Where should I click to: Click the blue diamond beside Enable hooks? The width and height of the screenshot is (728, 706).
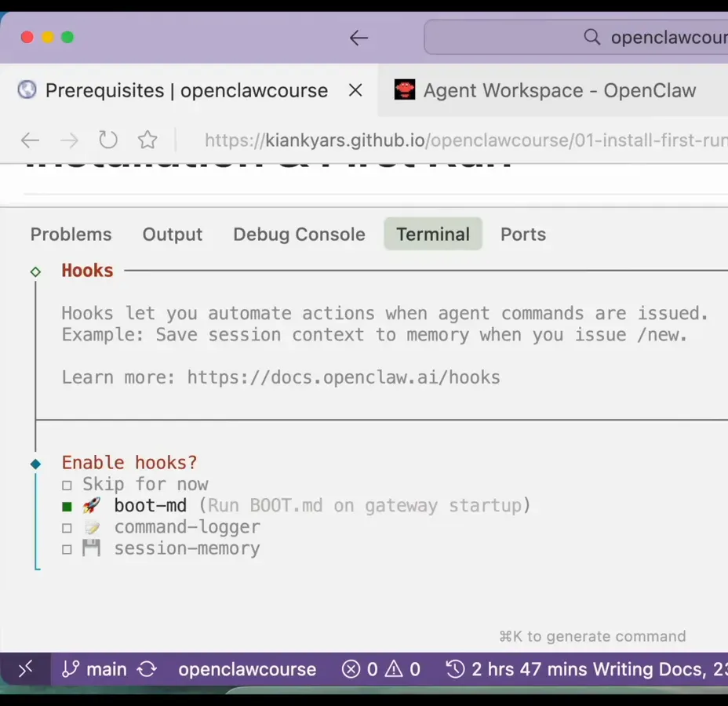click(x=35, y=464)
